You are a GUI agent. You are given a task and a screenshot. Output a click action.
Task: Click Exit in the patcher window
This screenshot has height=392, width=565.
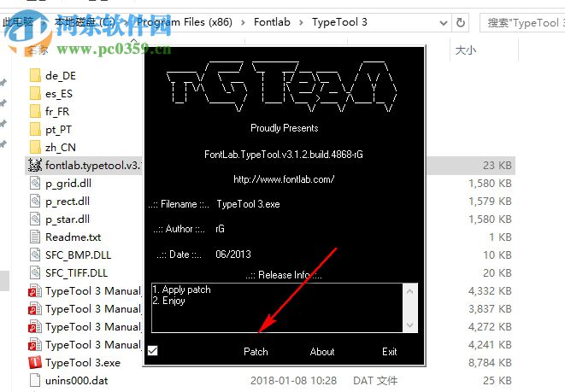[390, 352]
